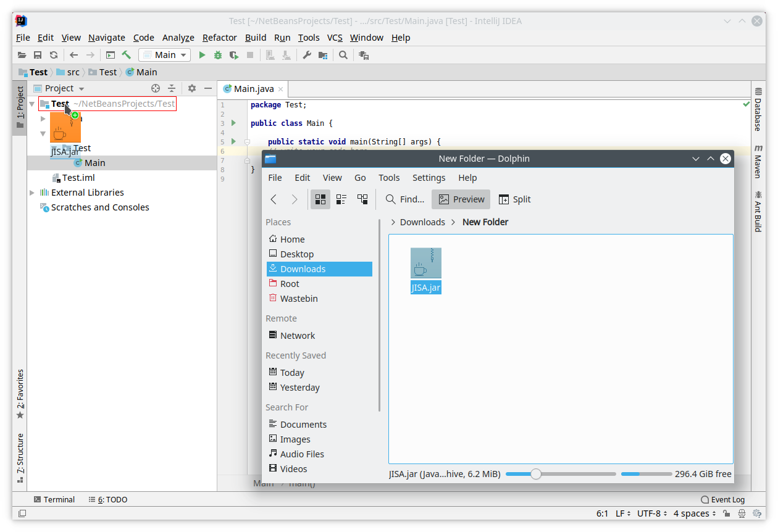This screenshot has height=532, width=778.
Task: Toggle Split view in Dolphin
Action: pyautogui.click(x=514, y=199)
